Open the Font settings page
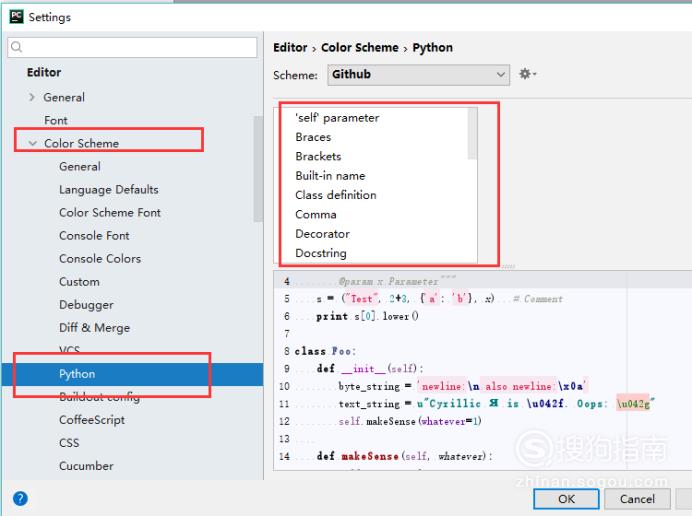 coord(56,121)
